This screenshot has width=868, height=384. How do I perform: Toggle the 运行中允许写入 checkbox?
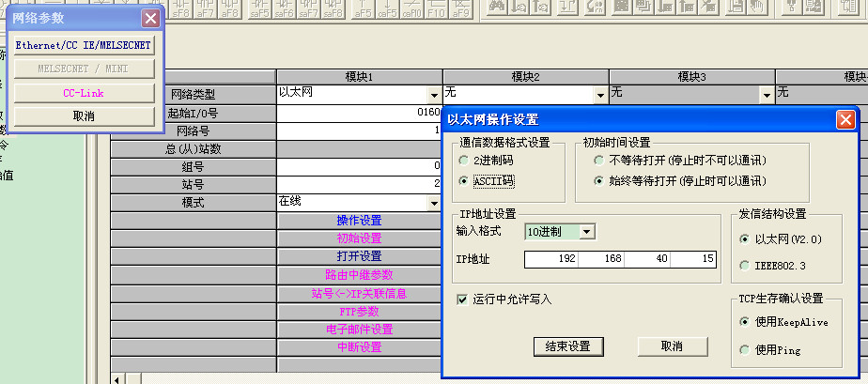pyautogui.click(x=461, y=300)
